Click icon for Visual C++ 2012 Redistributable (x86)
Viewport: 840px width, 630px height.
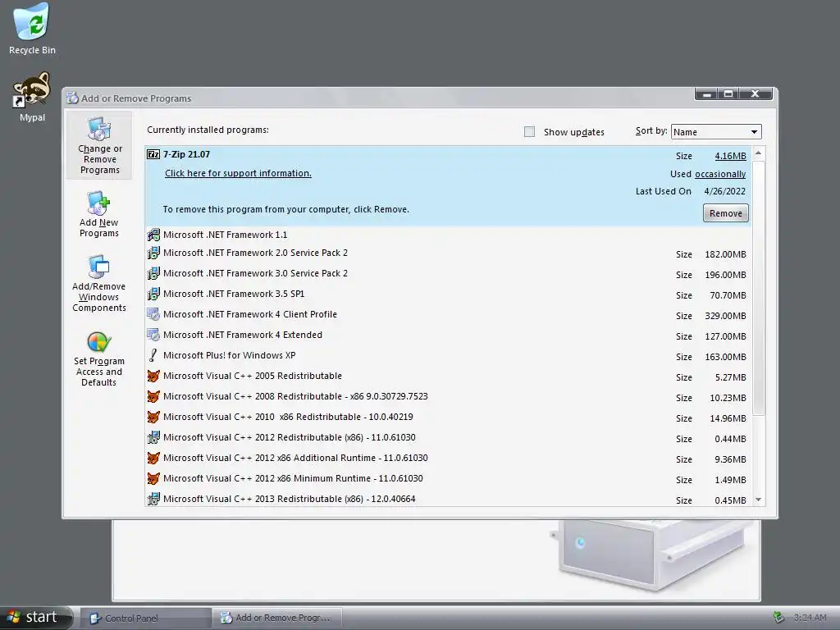pyautogui.click(x=153, y=438)
